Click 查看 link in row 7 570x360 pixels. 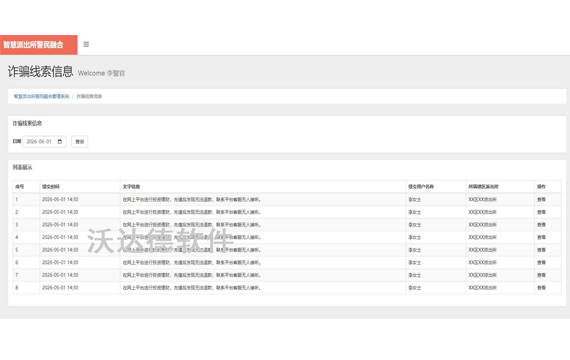pos(541,275)
